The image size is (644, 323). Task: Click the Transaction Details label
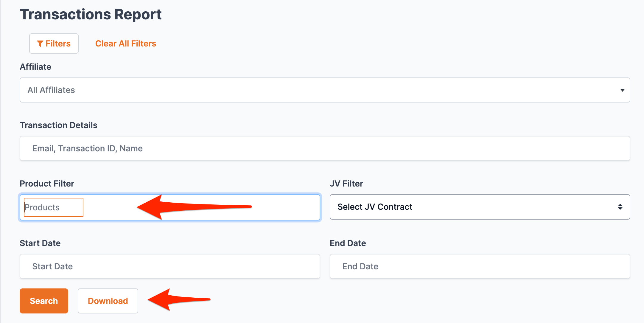click(x=58, y=125)
